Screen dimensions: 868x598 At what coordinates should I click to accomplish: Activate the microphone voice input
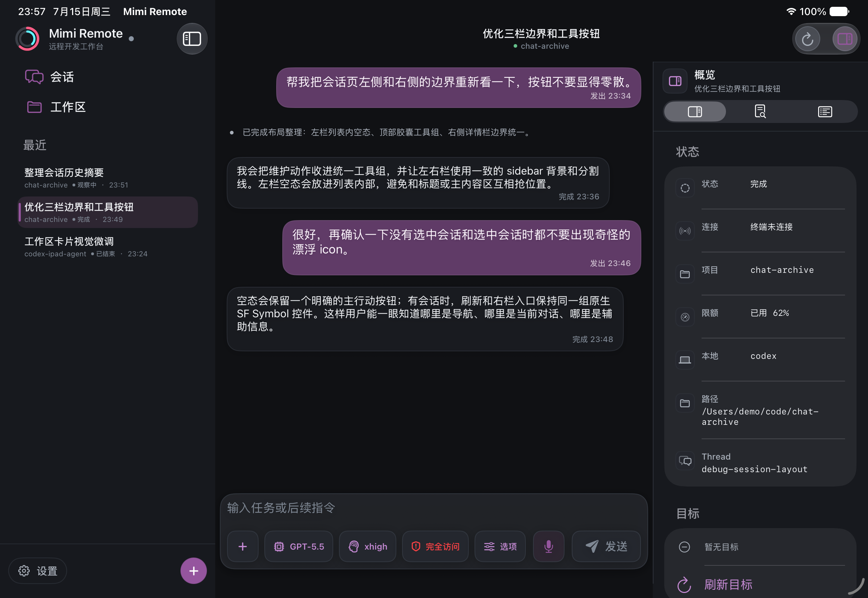549,546
